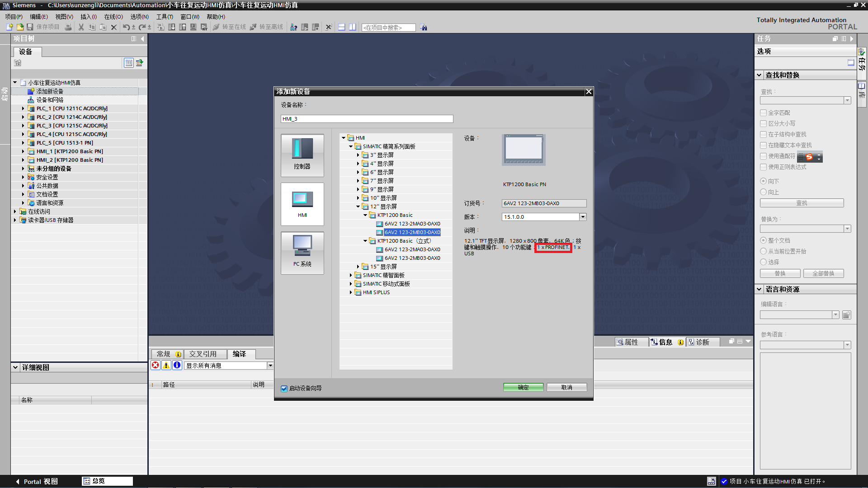The width and height of the screenshot is (868, 488).
Task: Click the search in project binoculars icon
Action: 423,28
